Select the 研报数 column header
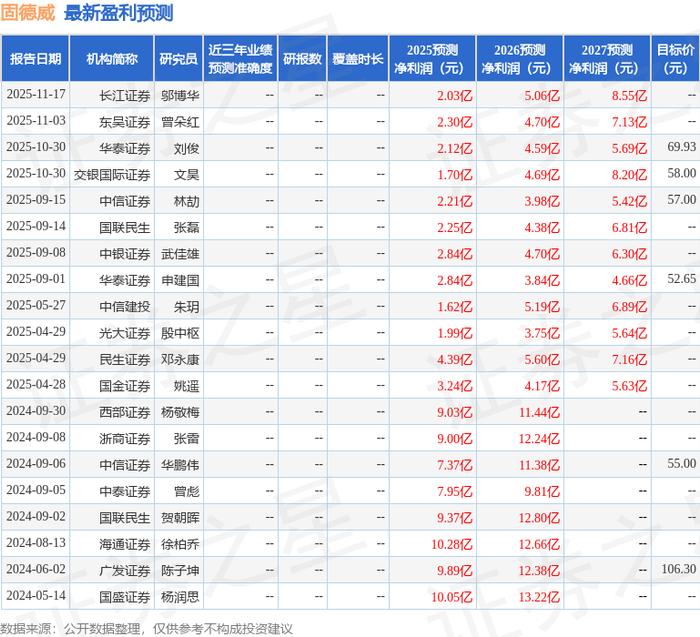Viewport: 700px width, 637px height. [302, 59]
